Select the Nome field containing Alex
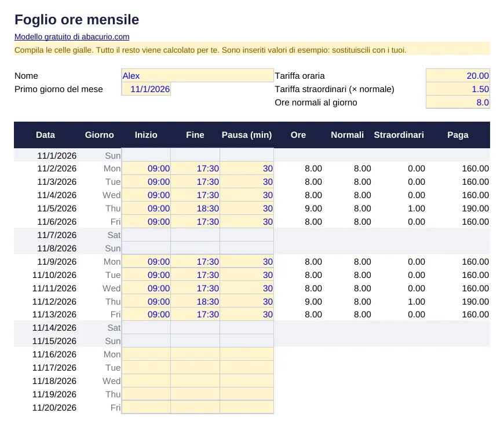504x428 pixels. coord(198,75)
